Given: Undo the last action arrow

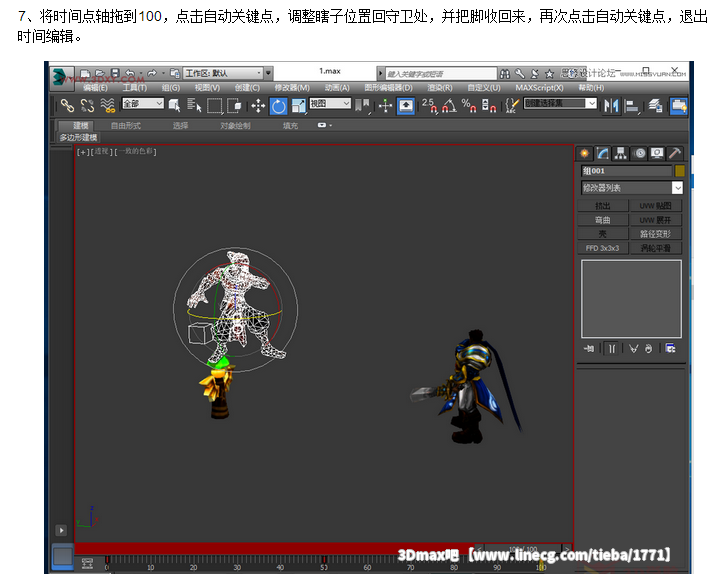Looking at the screenshot, I should pos(130,73).
